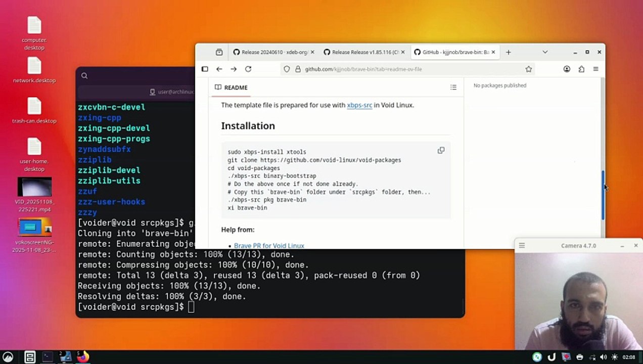The height and width of the screenshot is (364, 643).
Task: Click the zziplib-utils entry in terminal
Action: click(x=109, y=180)
